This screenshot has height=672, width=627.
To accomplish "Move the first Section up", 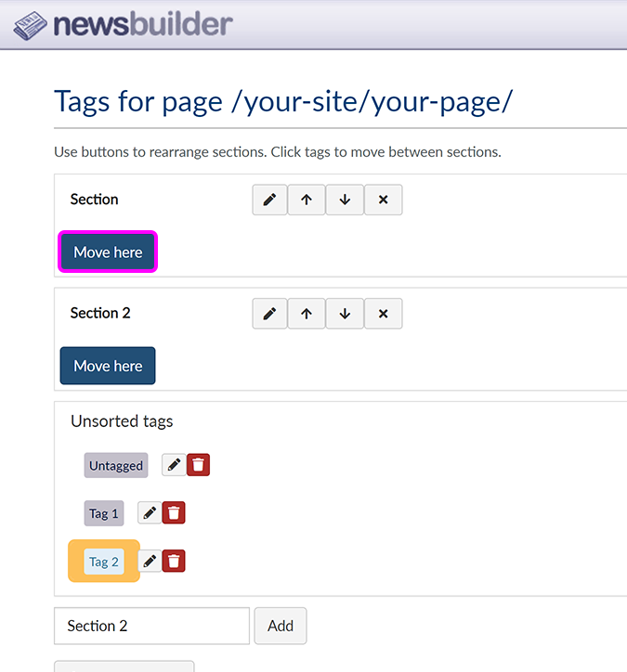I will [307, 200].
